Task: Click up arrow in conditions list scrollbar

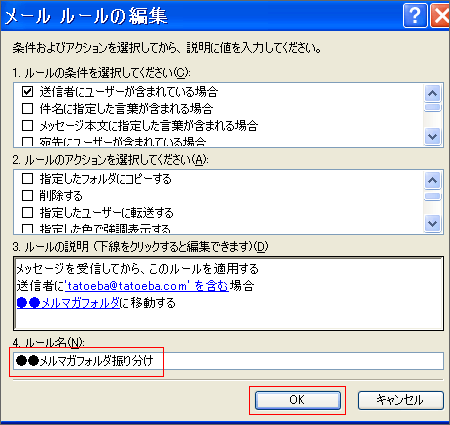Action: click(x=433, y=93)
